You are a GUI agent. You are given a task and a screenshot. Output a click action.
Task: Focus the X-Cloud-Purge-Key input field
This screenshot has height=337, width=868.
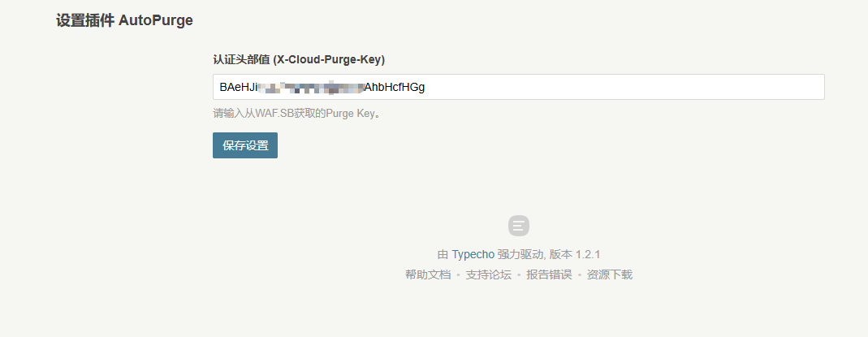click(x=519, y=88)
